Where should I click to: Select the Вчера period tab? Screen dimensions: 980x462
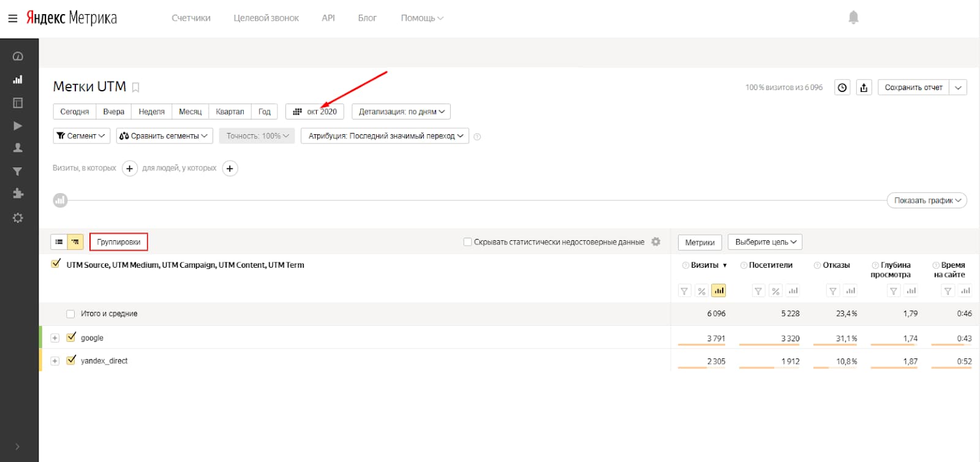coord(114,112)
